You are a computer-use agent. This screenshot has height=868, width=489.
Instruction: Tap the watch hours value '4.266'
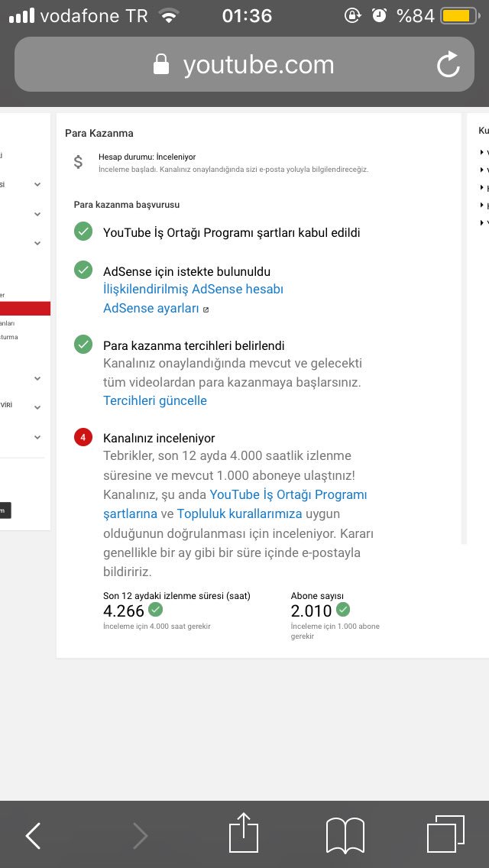[x=124, y=611]
